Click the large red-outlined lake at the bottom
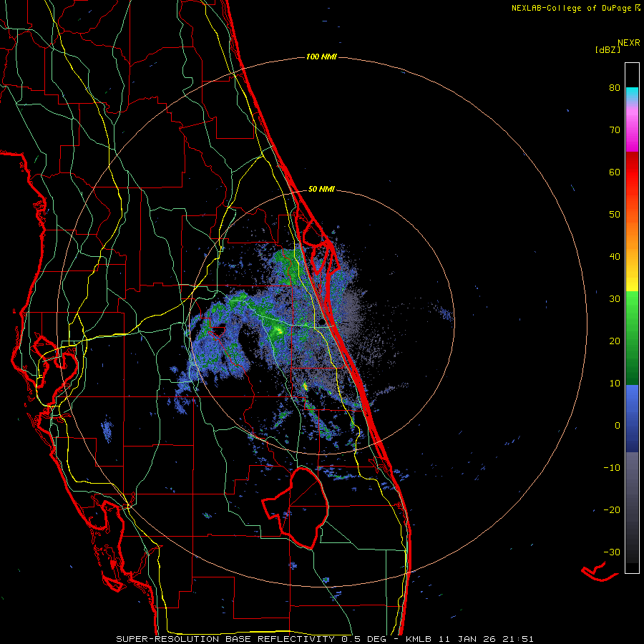The height and width of the screenshot is (644, 644). coord(296,508)
